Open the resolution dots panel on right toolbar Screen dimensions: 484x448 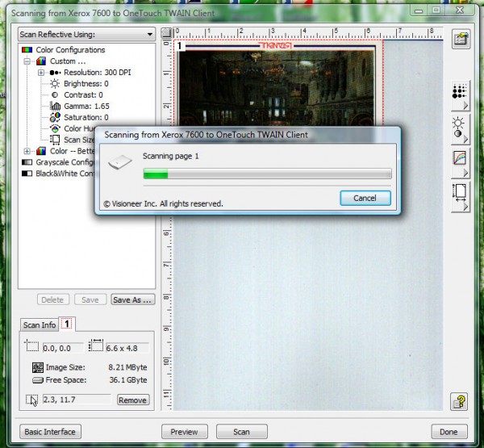461,95
